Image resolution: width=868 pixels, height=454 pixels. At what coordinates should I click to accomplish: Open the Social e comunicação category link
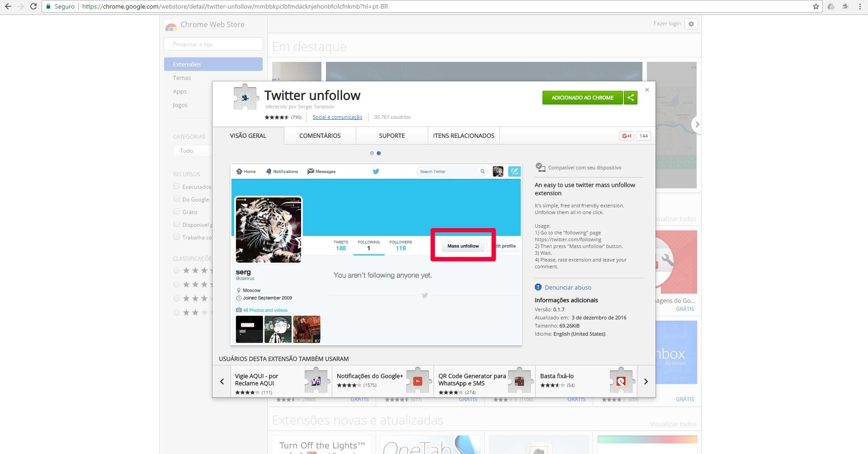coord(337,117)
